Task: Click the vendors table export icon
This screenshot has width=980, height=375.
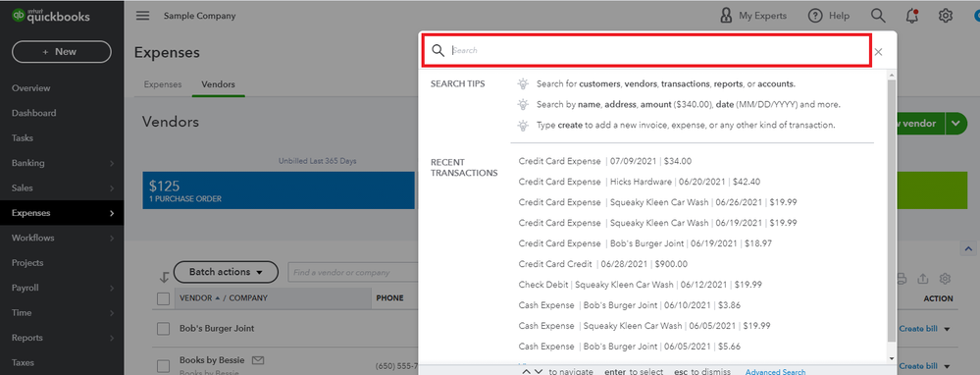Action: [922, 279]
